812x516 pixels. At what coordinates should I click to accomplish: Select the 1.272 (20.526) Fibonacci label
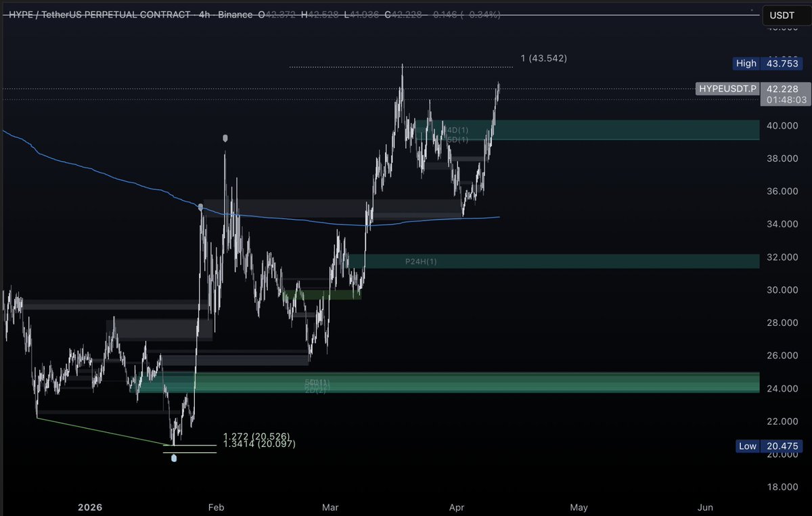tap(256, 436)
